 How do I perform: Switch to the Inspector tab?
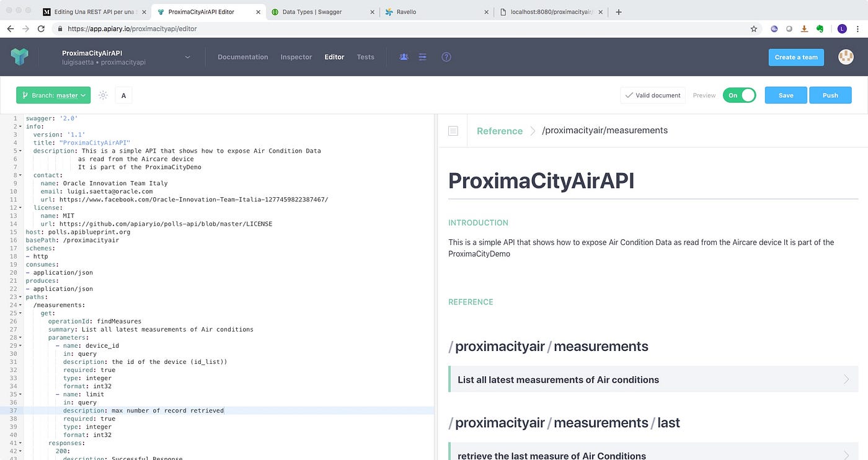(x=296, y=57)
